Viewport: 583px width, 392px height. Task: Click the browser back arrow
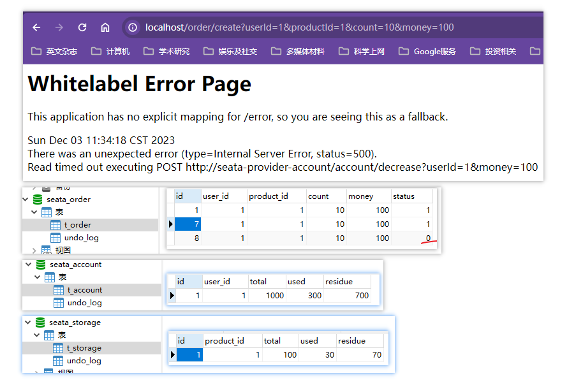36,27
